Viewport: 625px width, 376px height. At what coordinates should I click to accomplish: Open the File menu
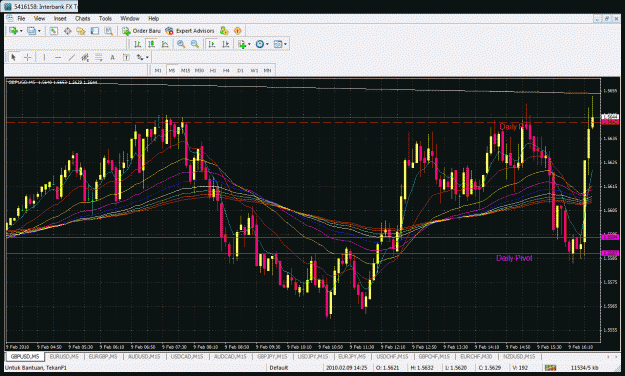(x=21, y=18)
